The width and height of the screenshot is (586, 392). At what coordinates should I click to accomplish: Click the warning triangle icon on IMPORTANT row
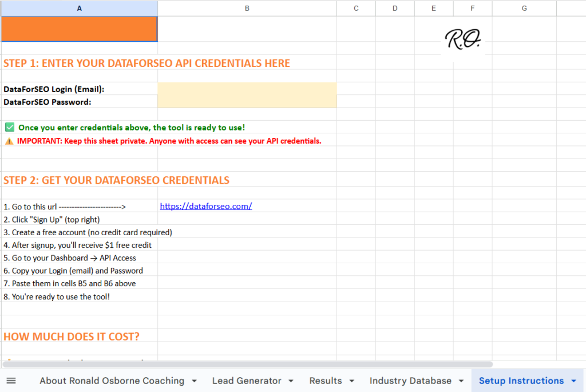pyautogui.click(x=9, y=140)
